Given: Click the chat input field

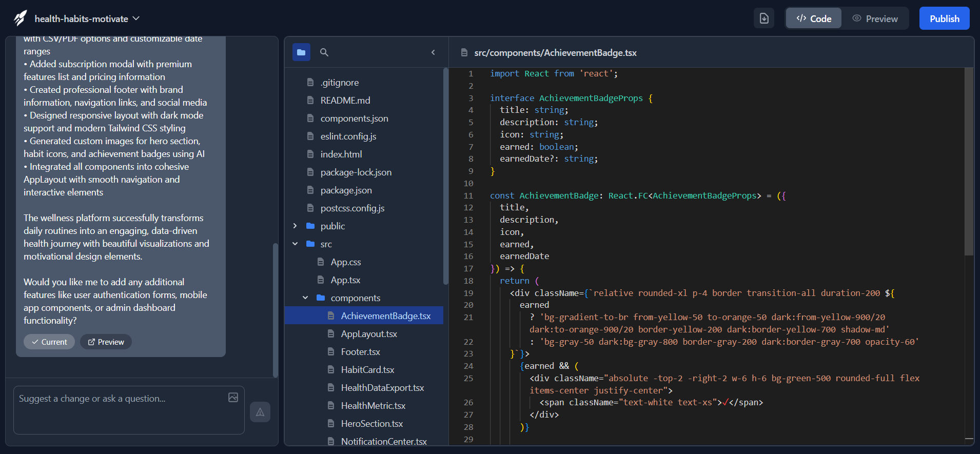Looking at the screenshot, I should (129, 410).
